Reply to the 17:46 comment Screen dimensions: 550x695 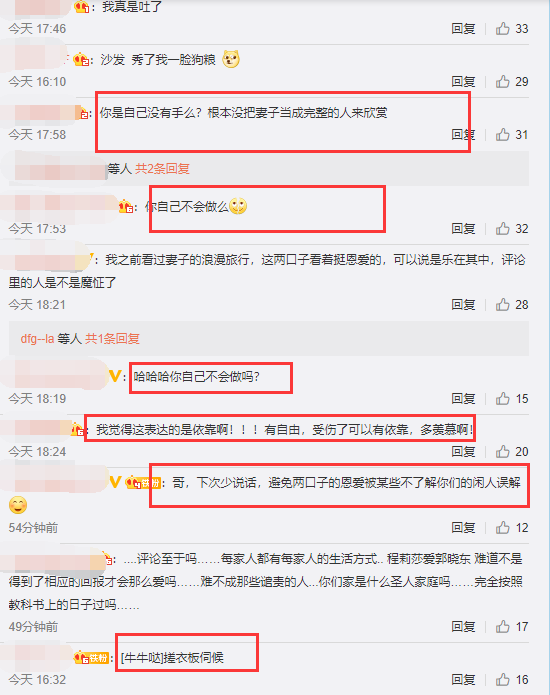click(x=463, y=28)
